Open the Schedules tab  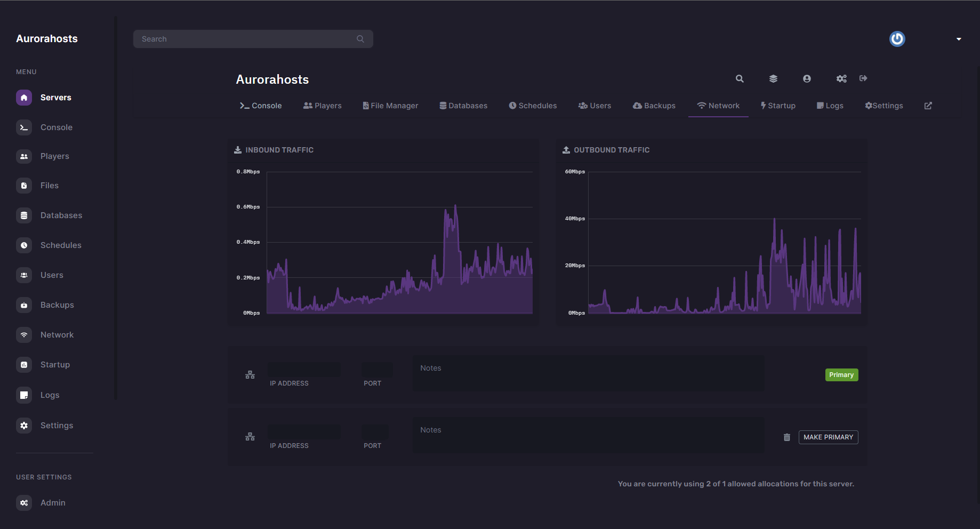533,106
